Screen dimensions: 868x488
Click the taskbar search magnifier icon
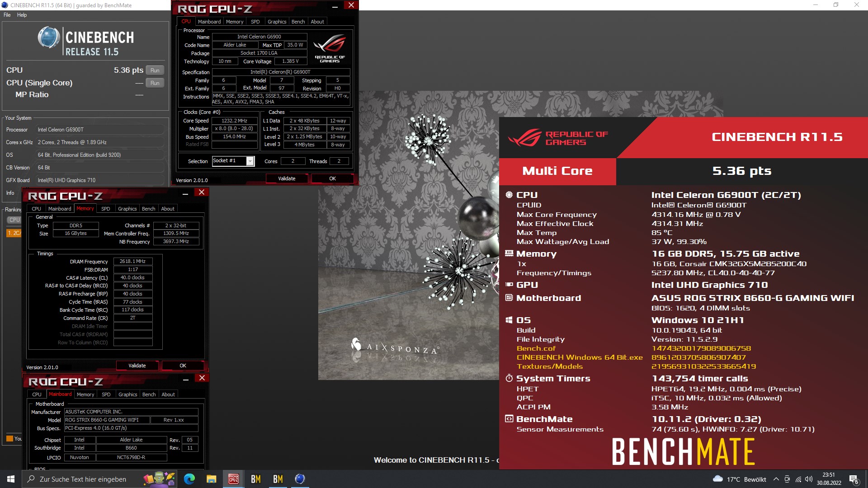tap(31, 479)
